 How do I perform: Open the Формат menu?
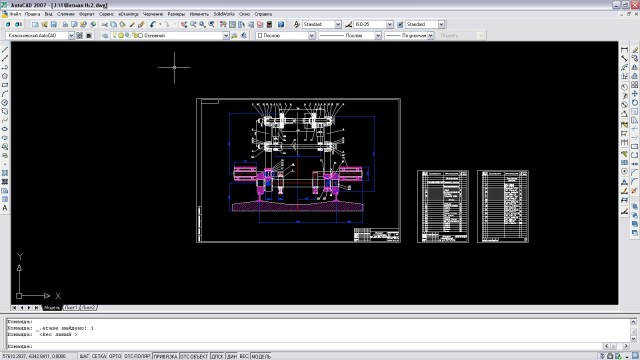[x=87, y=14]
